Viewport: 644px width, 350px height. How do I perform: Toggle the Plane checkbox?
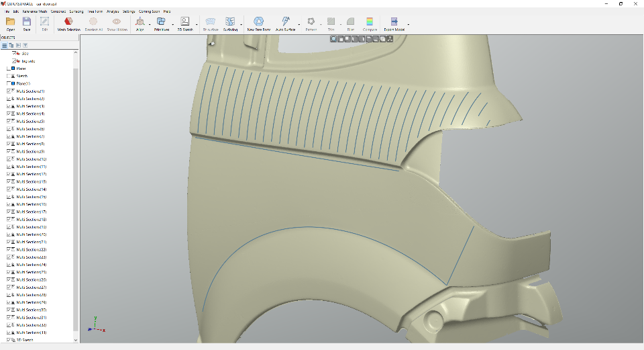[9, 69]
